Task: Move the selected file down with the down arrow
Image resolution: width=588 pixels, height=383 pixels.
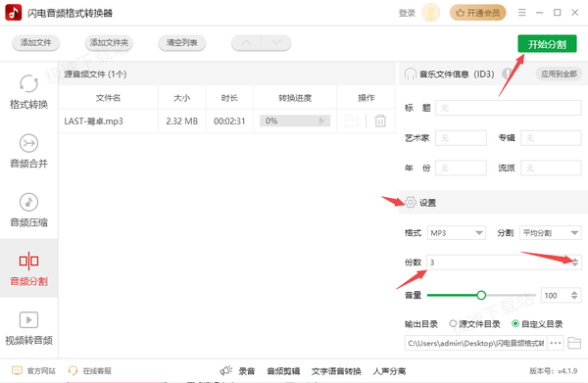Action: [x=276, y=43]
